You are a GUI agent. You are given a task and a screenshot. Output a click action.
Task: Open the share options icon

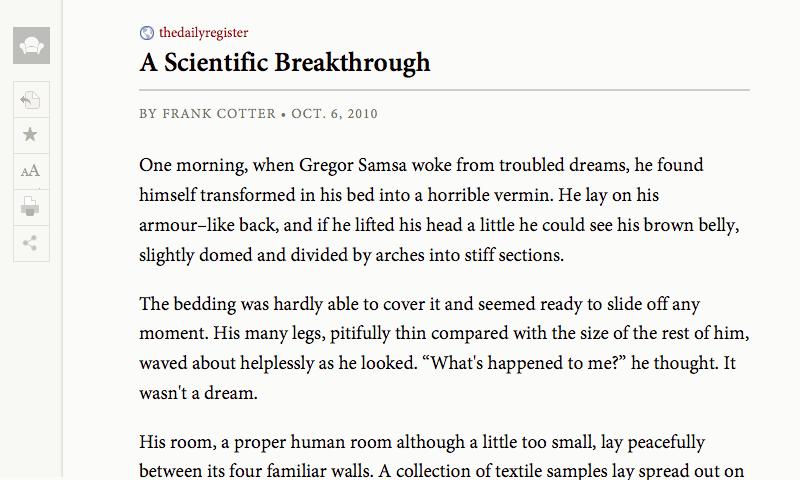click(31, 243)
